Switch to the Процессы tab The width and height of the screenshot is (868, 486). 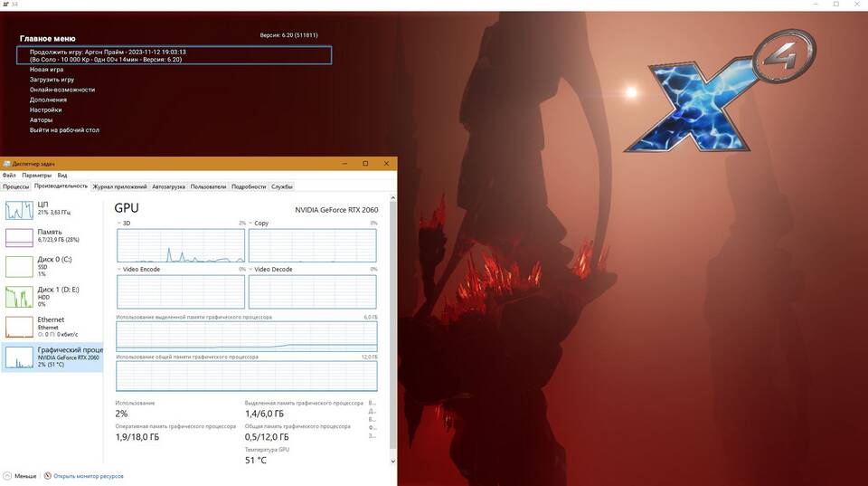tap(16, 186)
